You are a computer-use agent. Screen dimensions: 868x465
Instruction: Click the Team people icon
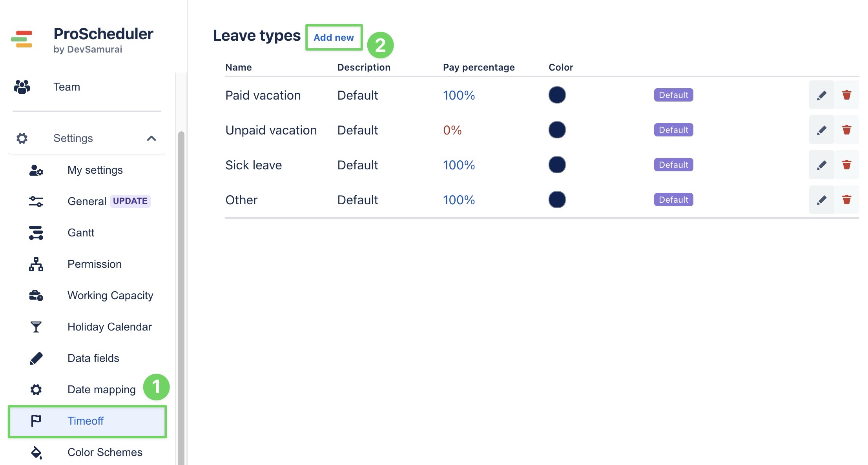pyautogui.click(x=22, y=87)
